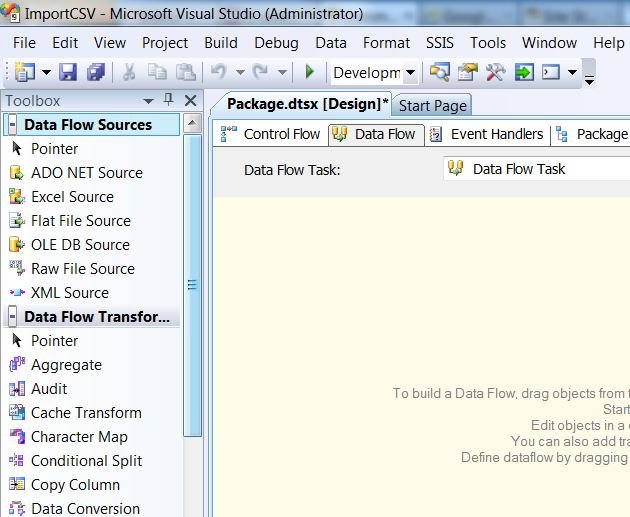Open the New Project dropdown arrow
This screenshot has width=630, height=517.
[x=46, y=73]
